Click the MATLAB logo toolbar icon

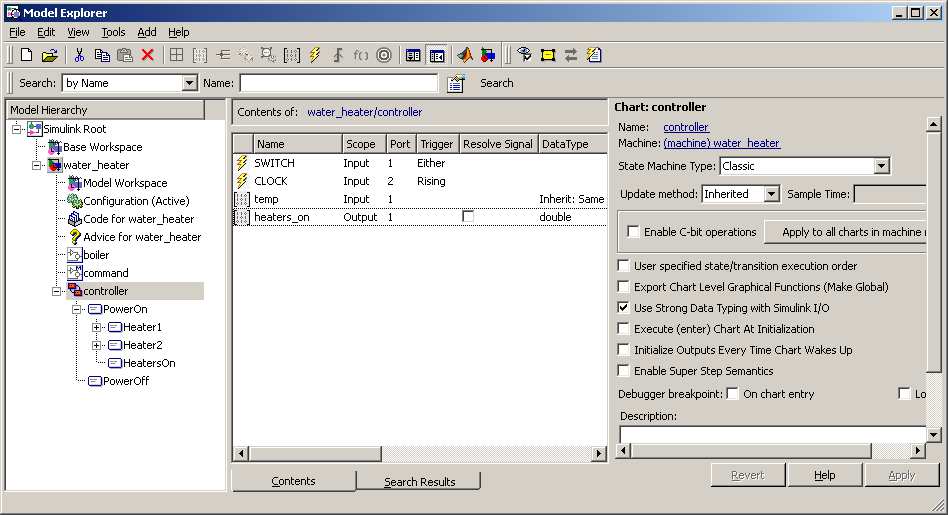pos(464,55)
